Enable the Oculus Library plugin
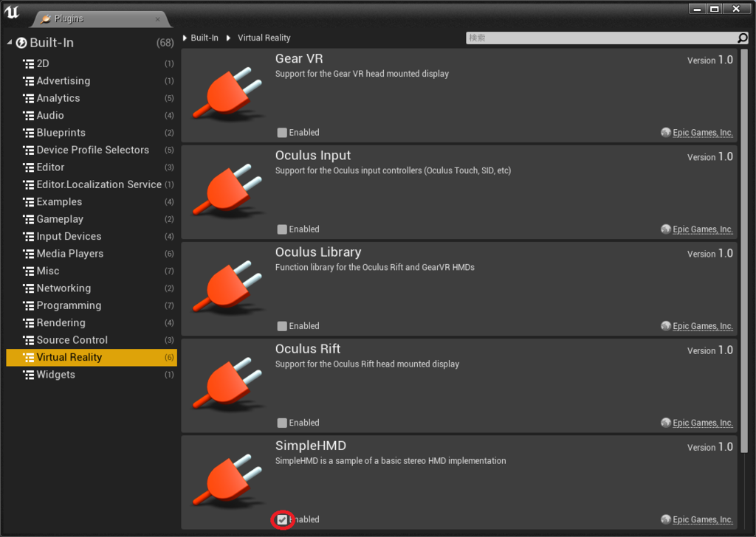This screenshot has width=756, height=537. [282, 326]
